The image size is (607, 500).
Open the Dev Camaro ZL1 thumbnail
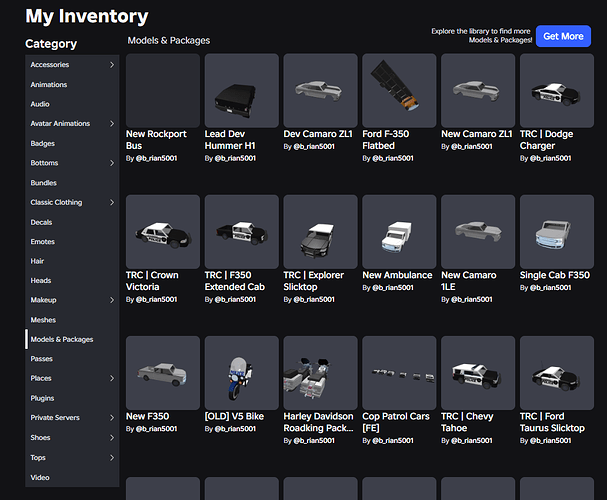321,91
